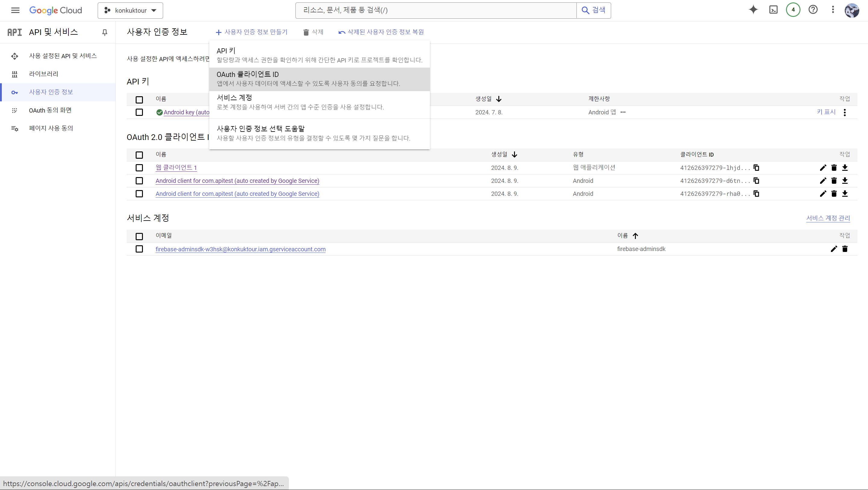
Task: Check the Android key row checkbox
Action: [x=139, y=112]
